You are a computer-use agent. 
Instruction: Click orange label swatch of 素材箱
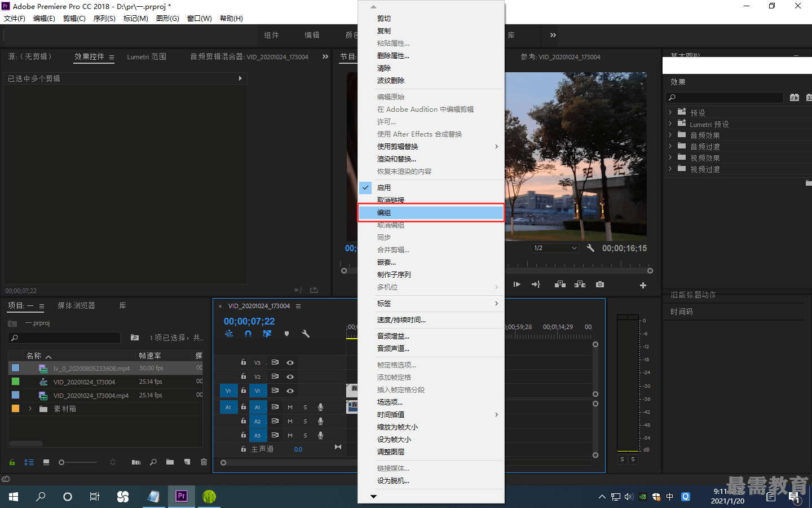pos(15,409)
